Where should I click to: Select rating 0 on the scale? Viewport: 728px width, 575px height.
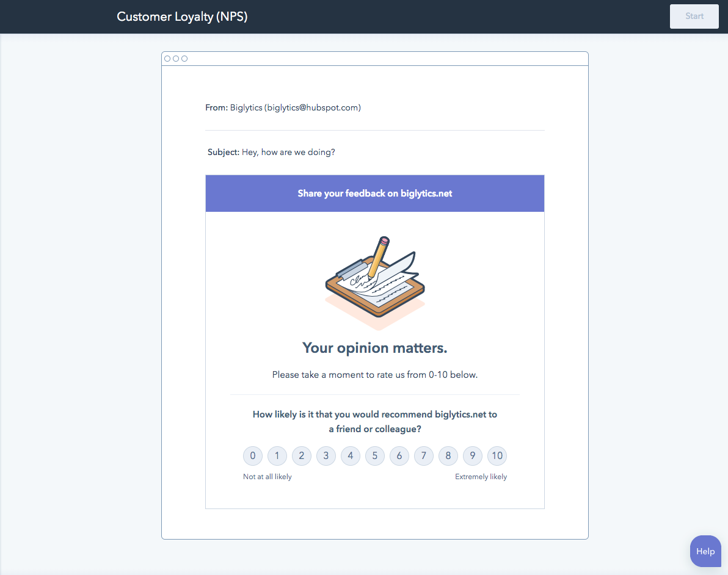(x=253, y=456)
